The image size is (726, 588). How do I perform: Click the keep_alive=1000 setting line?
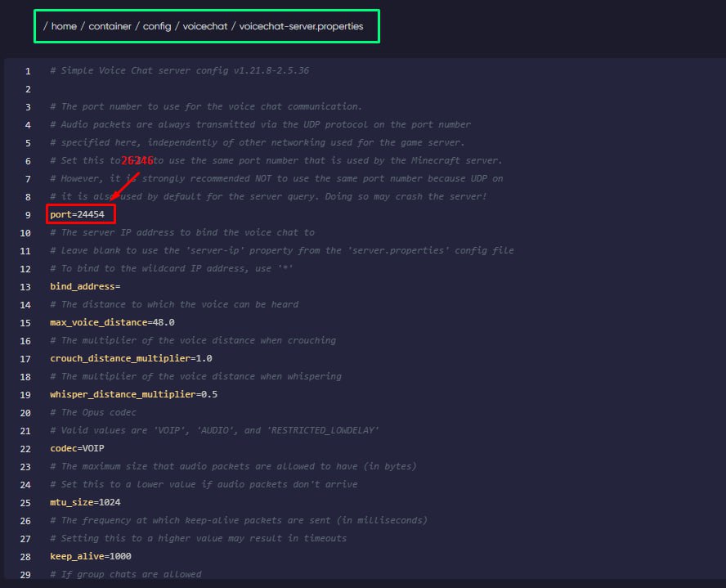(90, 556)
